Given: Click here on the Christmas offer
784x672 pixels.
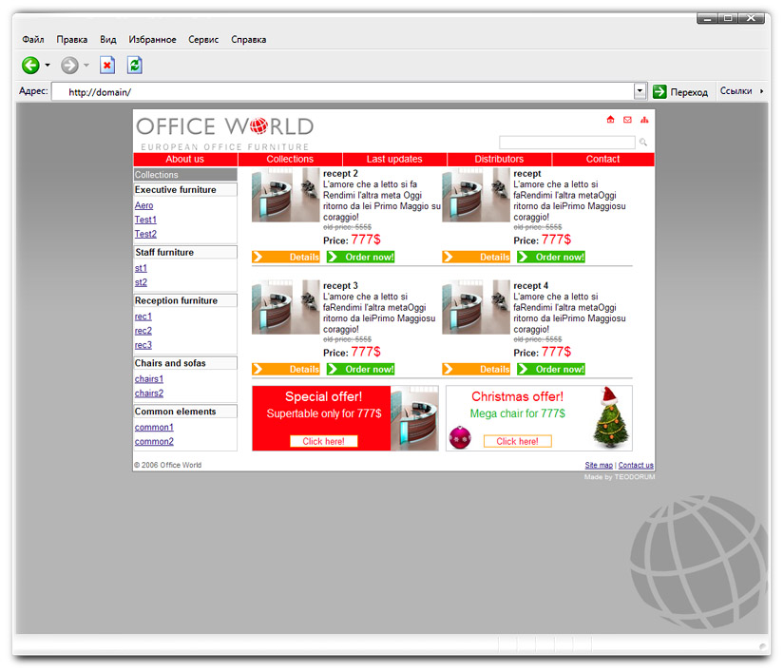Looking at the screenshot, I should click(517, 441).
